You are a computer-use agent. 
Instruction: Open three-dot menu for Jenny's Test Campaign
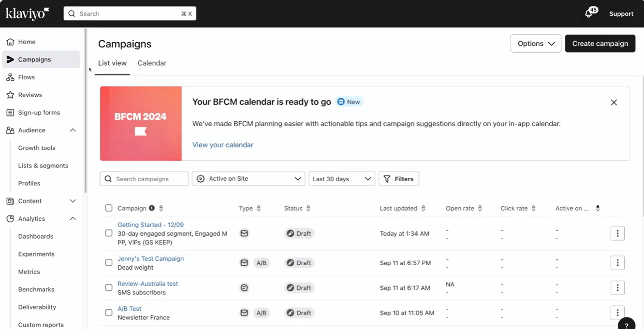[x=617, y=263]
